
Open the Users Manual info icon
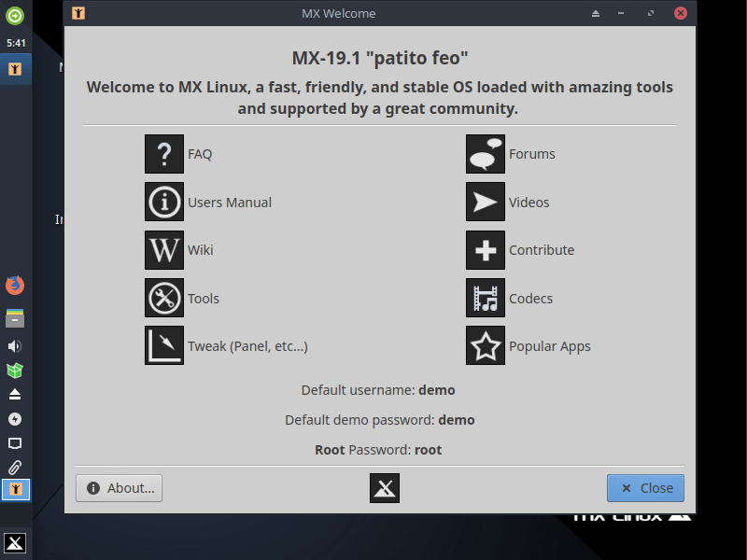(164, 202)
